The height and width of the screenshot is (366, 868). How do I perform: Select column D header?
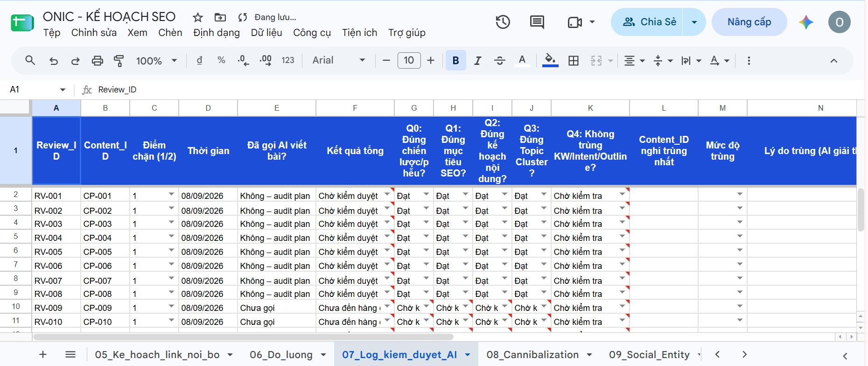(x=208, y=108)
